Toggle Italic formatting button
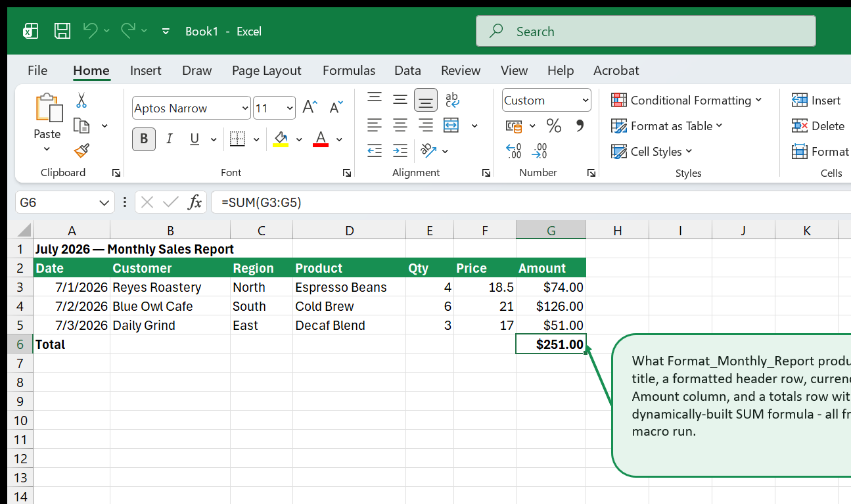Screen dimensions: 851x504 pyautogui.click(x=170, y=139)
